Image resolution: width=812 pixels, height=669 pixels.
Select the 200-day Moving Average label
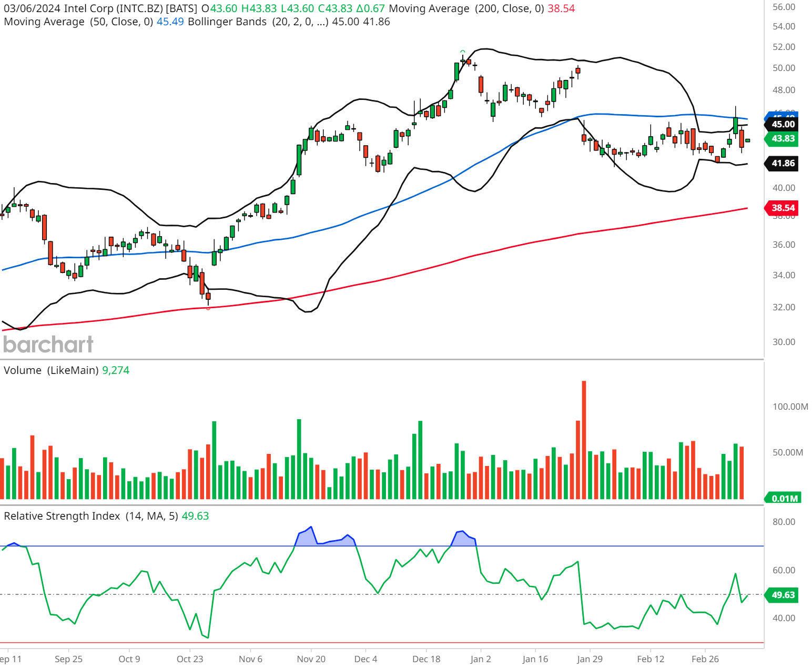tap(466, 8)
